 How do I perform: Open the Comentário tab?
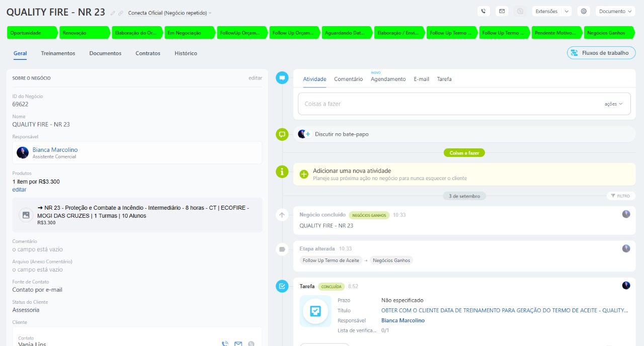pyautogui.click(x=348, y=79)
